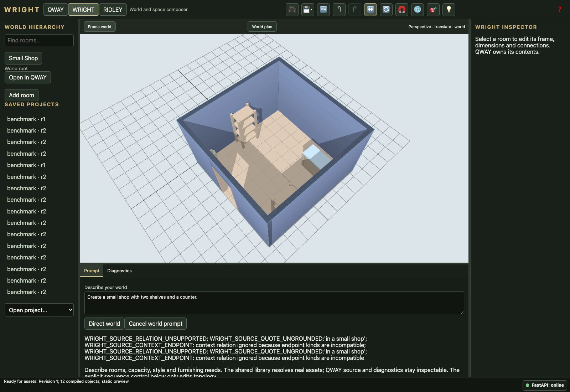Redo using the right-turn arrow icon
Viewport: 570px width, 392px height.
(x=355, y=10)
